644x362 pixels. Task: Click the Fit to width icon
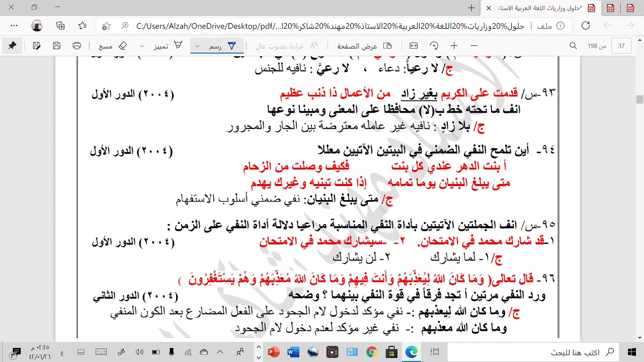pos(414,46)
